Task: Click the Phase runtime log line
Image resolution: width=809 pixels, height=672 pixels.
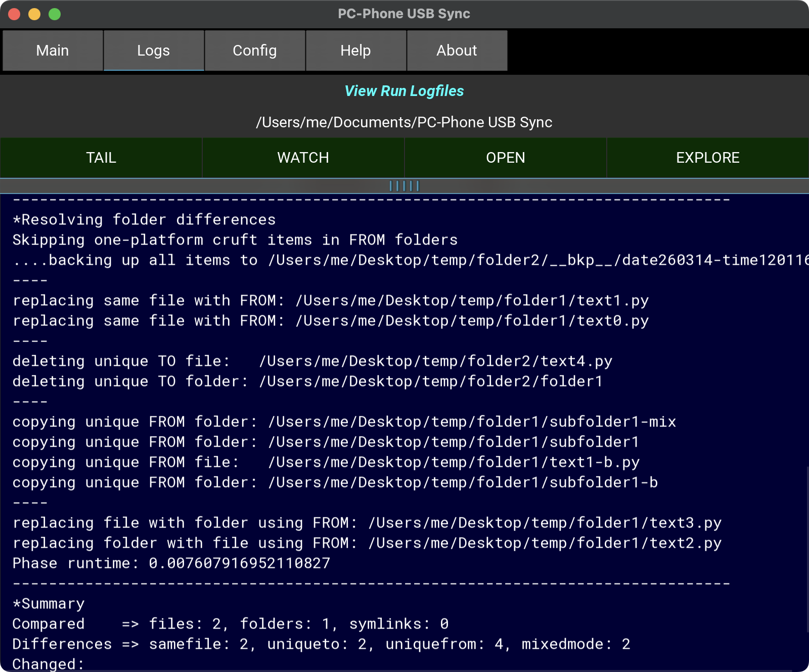Action: click(171, 563)
